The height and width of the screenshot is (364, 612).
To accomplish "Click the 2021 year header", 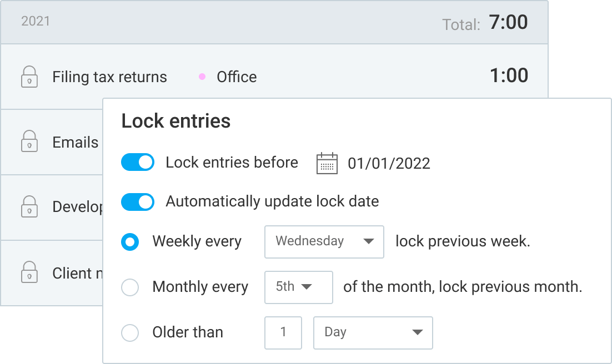I will tap(35, 22).
